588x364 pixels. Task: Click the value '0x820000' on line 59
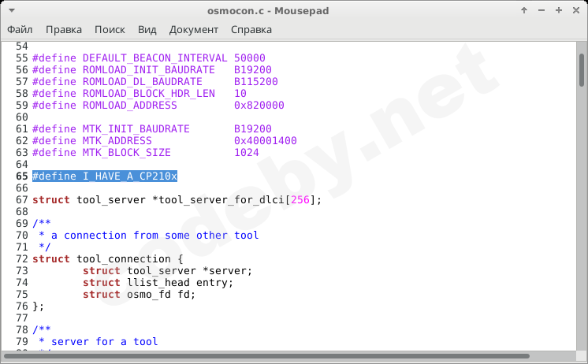pyautogui.click(x=259, y=106)
